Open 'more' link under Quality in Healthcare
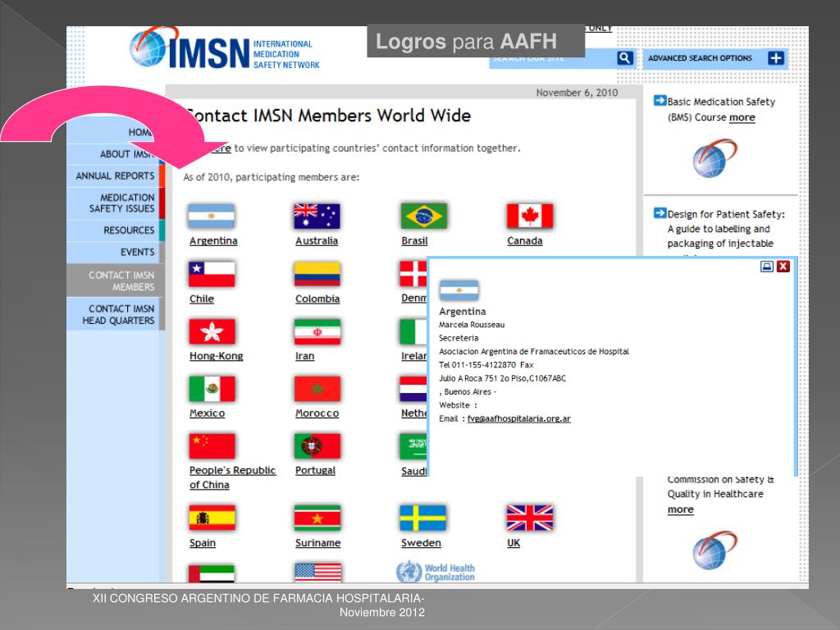The height and width of the screenshot is (630, 840). click(680, 509)
